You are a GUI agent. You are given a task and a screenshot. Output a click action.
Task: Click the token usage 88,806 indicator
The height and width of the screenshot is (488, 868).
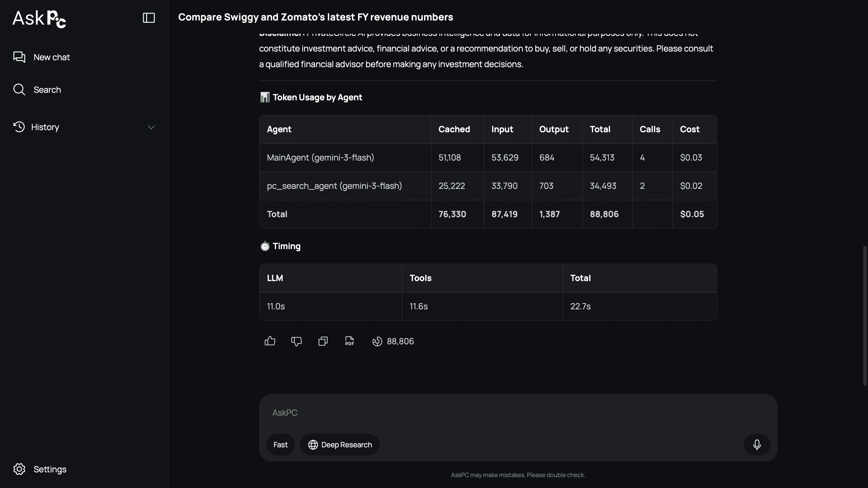pyautogui.click(x=393, y=341)
